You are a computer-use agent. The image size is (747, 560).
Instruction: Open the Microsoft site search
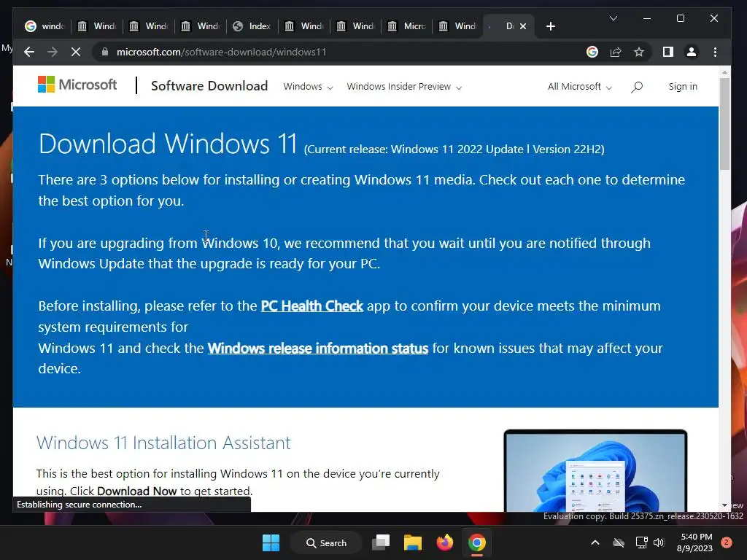pos(637,87)
